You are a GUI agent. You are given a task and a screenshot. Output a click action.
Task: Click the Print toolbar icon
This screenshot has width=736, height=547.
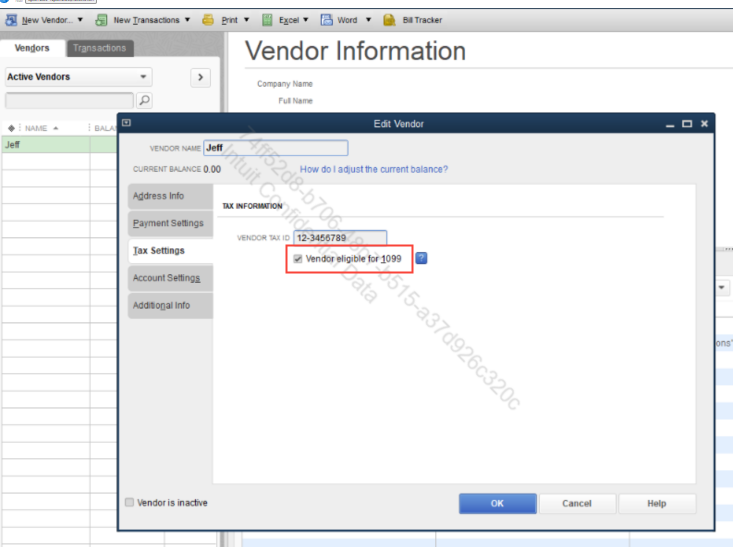208,20
